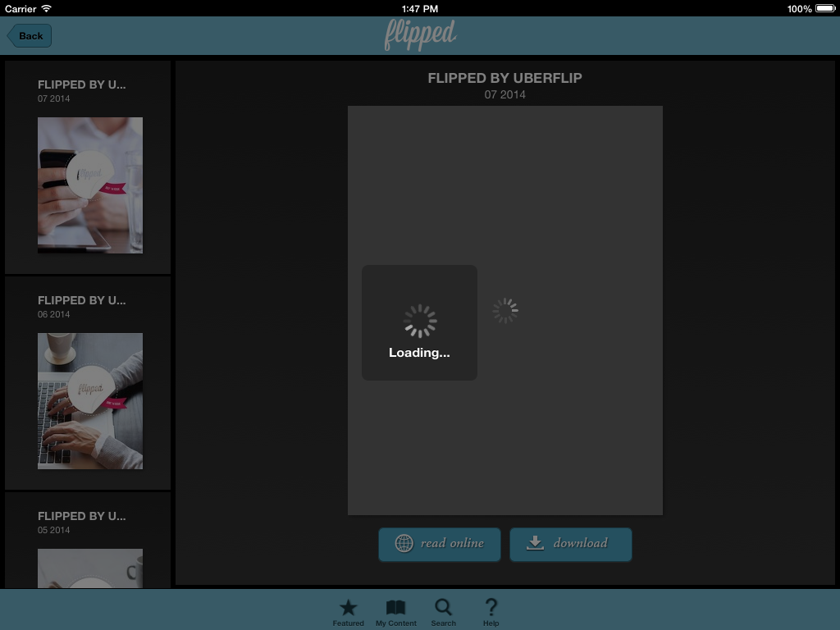The width and height of the screenshot is (840, 630).
Task: Open the Help question mark tab
Action: click(x=491, y=612)
